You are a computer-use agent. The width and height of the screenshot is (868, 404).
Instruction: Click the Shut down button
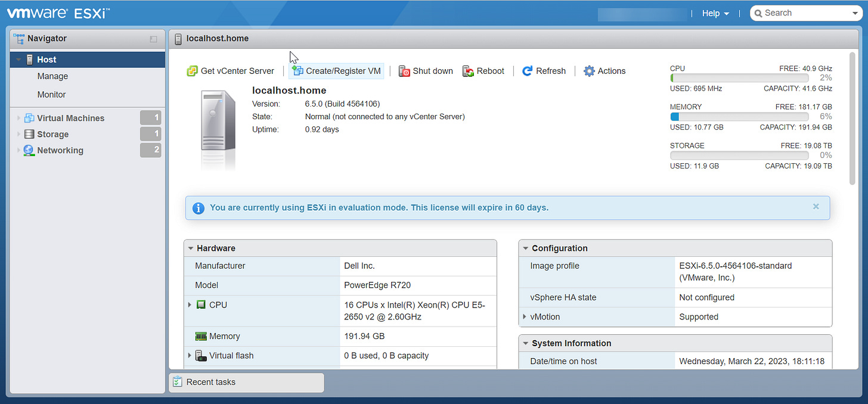point(426,71)
